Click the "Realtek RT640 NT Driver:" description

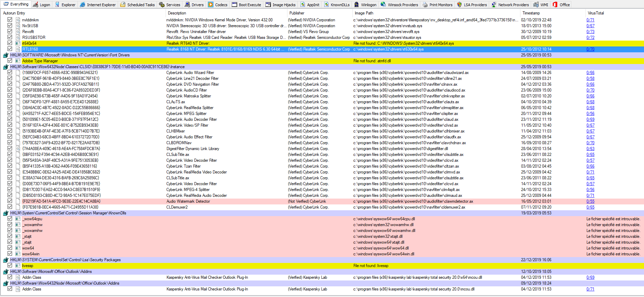[188, 43]
